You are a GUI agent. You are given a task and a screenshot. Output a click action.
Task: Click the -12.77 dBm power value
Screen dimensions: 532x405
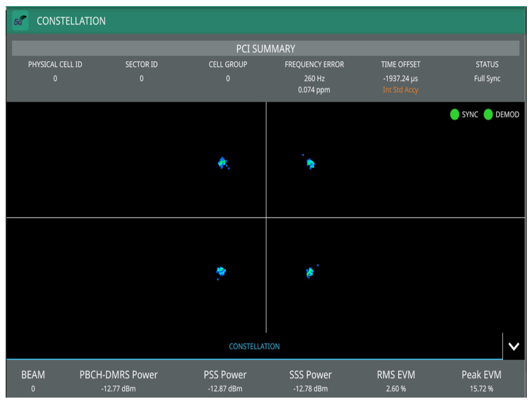point(119,389)
